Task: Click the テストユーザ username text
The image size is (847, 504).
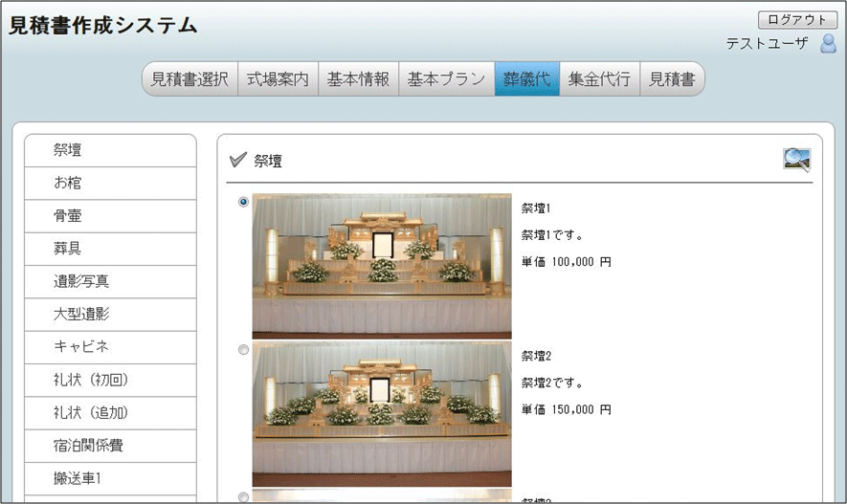Action: pyautogui.click(x=767, y=43)
